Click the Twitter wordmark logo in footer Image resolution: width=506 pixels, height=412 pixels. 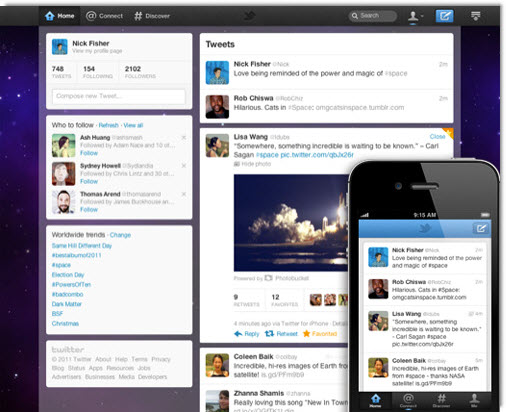68,350
